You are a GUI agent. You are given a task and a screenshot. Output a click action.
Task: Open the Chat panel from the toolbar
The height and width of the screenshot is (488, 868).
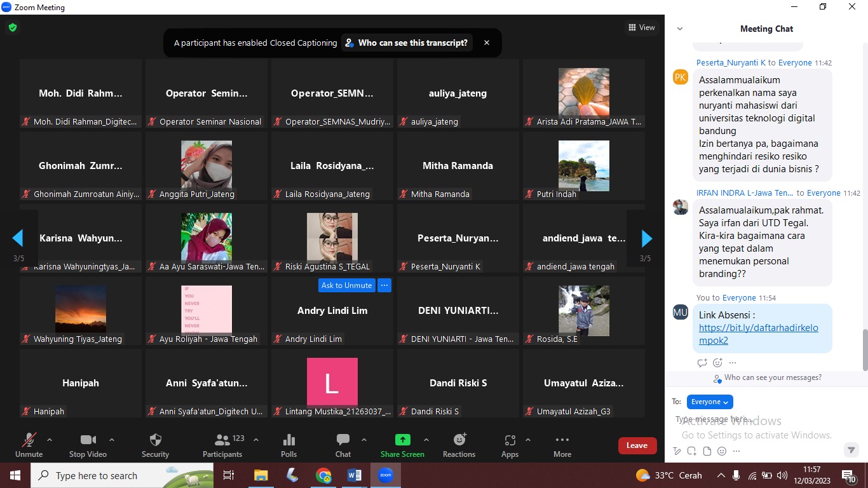coord(343,440)
